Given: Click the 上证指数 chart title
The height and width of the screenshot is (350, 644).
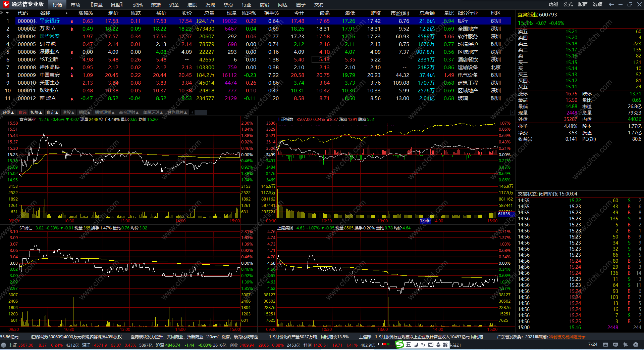Looking at the screenshot, I should pyautogui.click(x=285, y=120).
